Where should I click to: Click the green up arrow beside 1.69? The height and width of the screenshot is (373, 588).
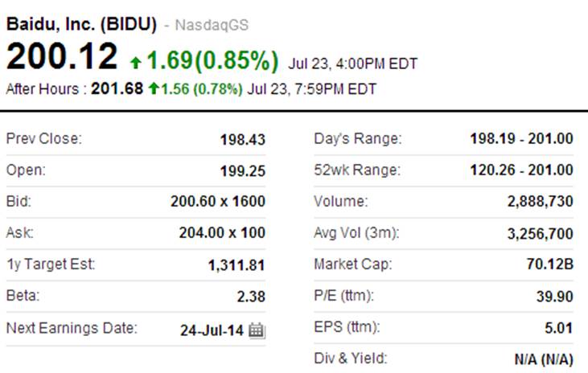coord(135,61)
